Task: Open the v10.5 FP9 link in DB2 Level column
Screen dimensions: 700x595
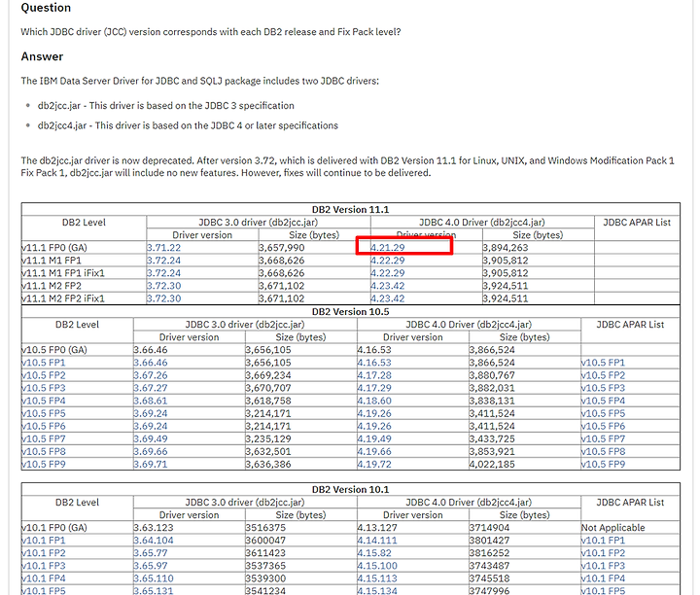Action: [44, 464]
